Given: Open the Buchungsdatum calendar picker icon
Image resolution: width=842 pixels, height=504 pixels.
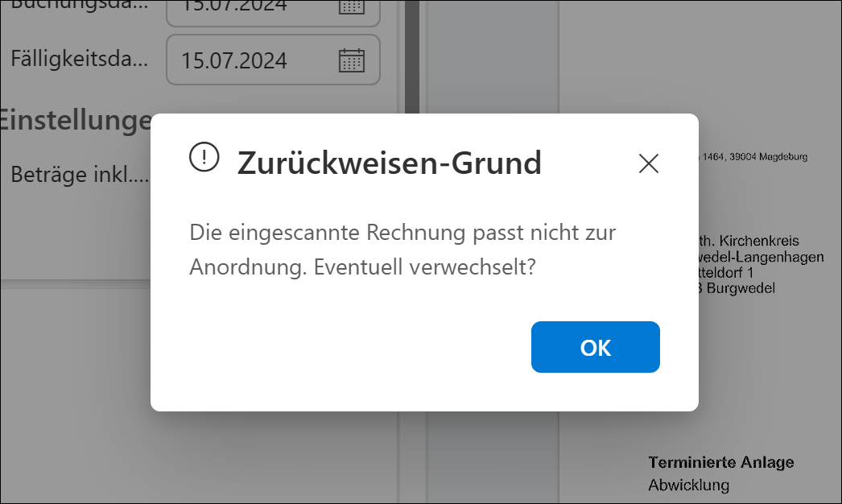Looking at the screenshot, I should [351, 6].
